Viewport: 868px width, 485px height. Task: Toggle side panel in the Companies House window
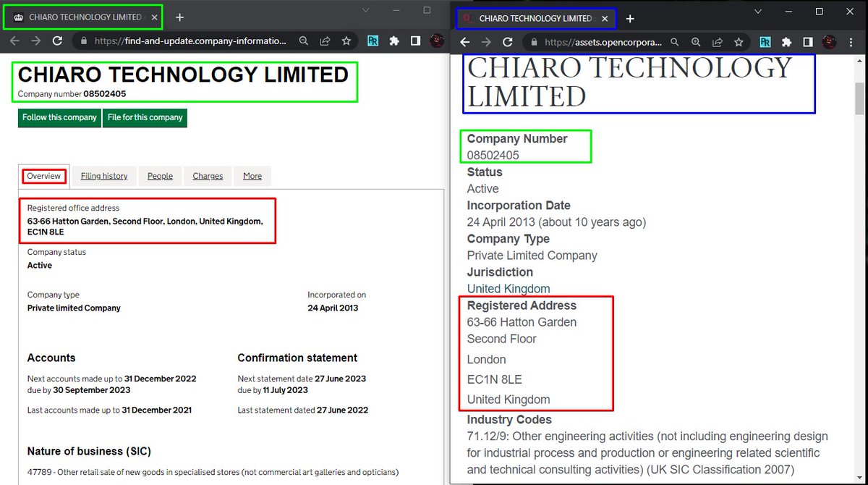point(415,41)
